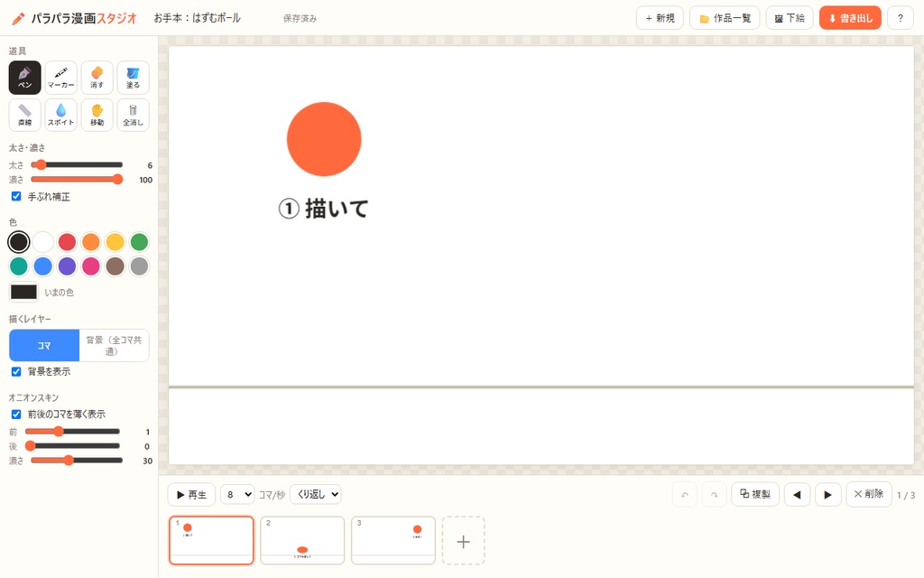Switch drawing layer to 背景（全コマ共通）
This screenshot has width=924, height=578.
coord(114,346)
